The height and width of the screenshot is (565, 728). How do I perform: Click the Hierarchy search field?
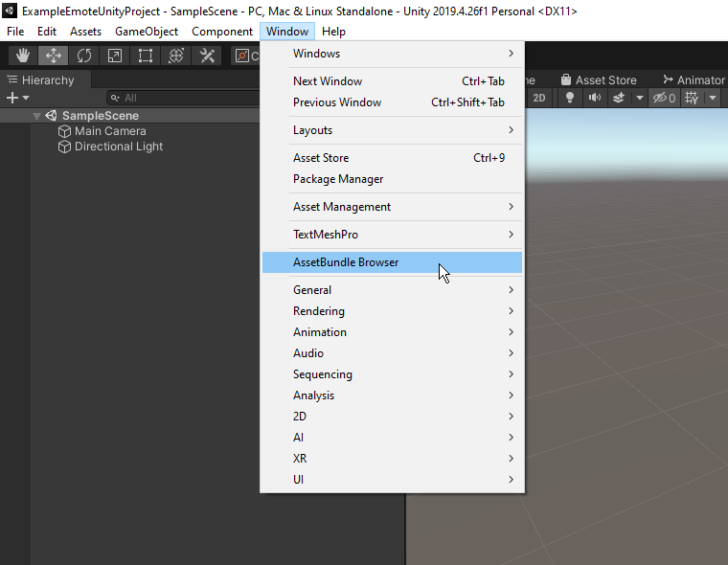tap(184, 98)
